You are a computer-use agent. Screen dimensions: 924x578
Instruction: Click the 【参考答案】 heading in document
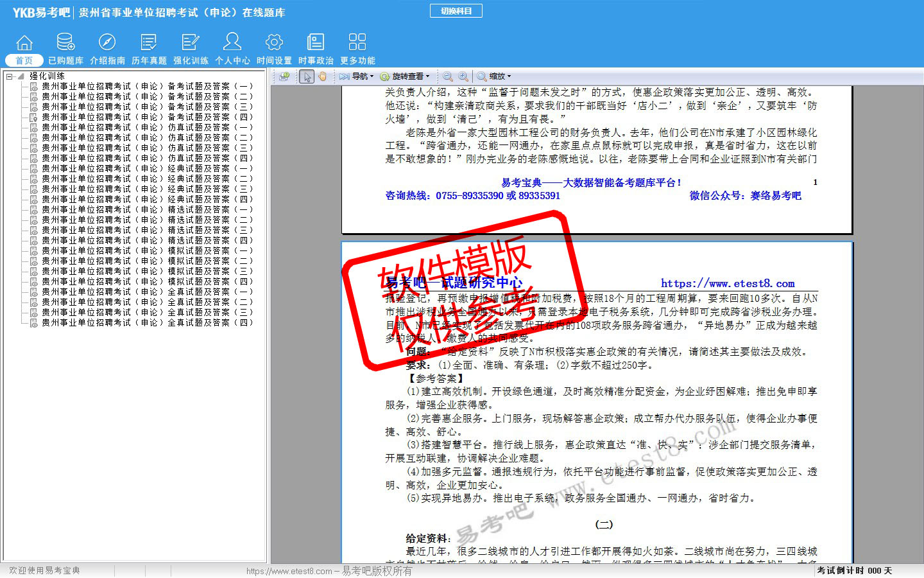(434, 378)
